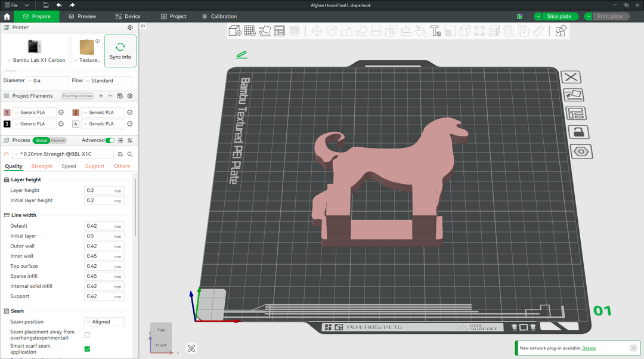Image resolution: width=644 pixels, height=359 pixels.
Task: Select the Text tool
Action: pos(435,30)
